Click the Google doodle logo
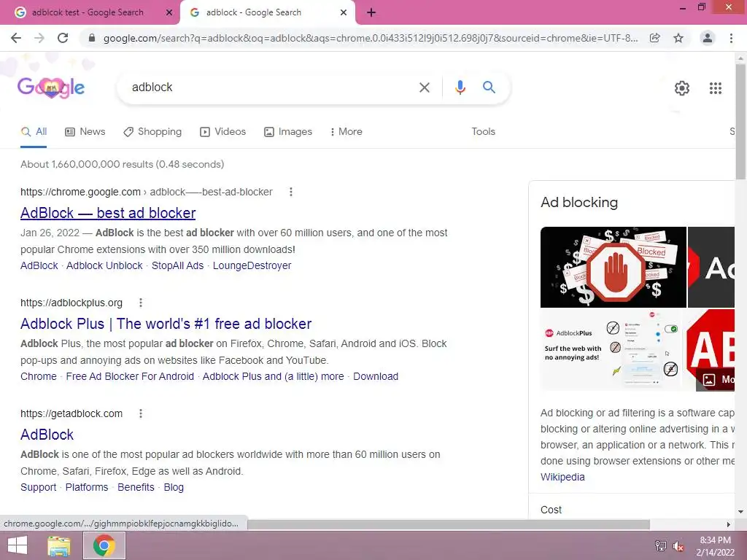The height and width of the screenshot is (560, 747). coord(51,87)
